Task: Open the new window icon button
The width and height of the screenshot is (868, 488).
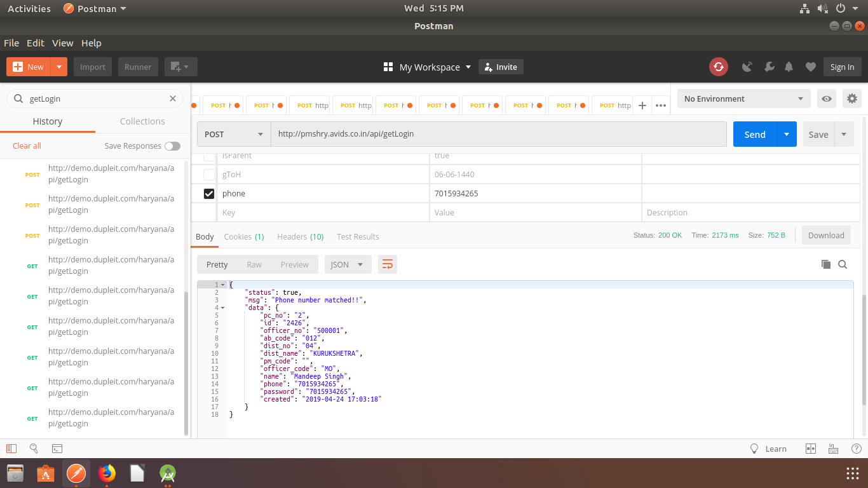Action: (x=181, y=67)
